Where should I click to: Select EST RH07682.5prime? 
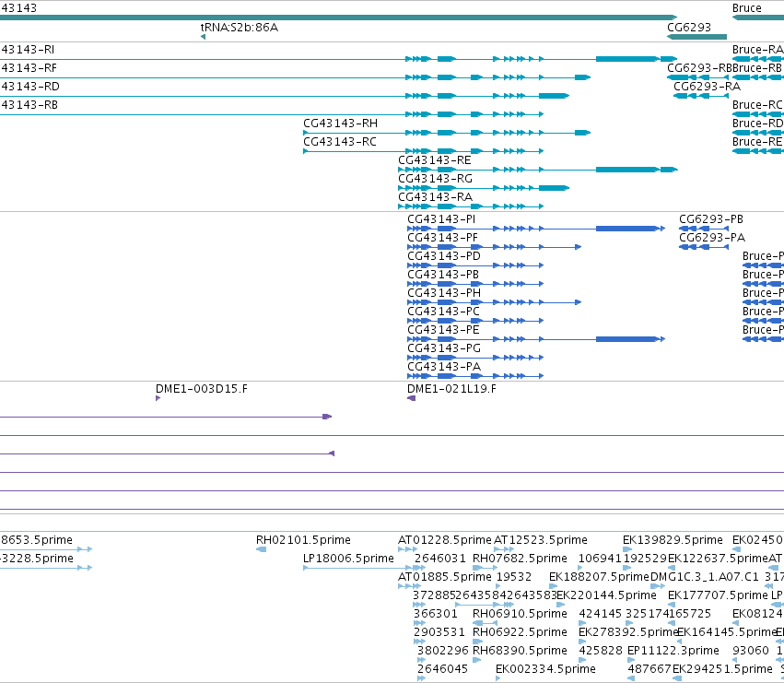[520, 559]
